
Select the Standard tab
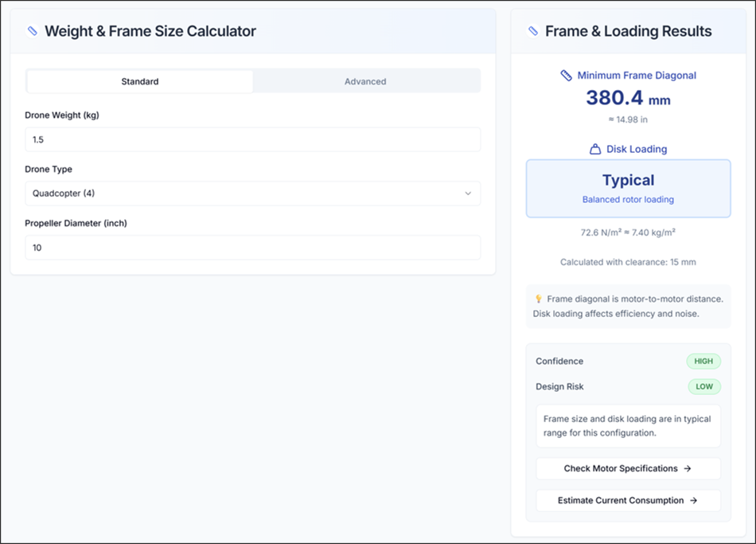(140, 80)
